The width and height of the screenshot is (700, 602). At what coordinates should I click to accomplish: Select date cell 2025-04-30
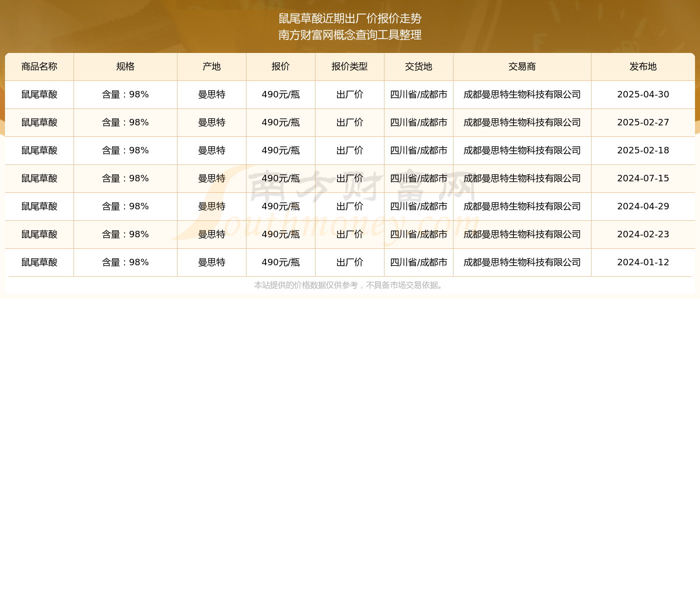click(x=643, y=94)
